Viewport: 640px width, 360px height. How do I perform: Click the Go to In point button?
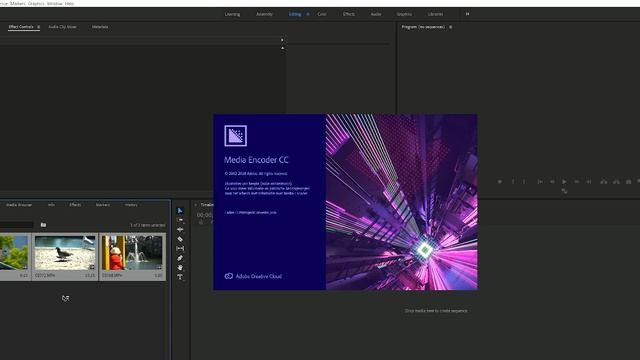540,182
